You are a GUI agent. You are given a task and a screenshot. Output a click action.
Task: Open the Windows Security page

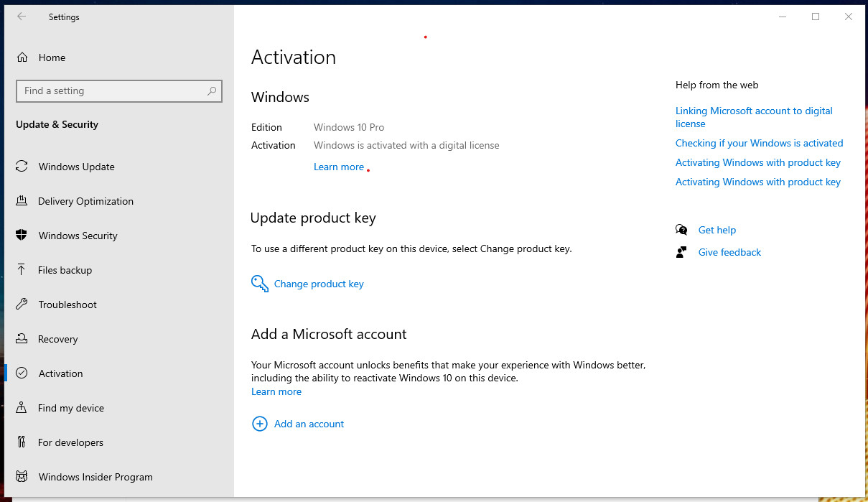(119, 236)
